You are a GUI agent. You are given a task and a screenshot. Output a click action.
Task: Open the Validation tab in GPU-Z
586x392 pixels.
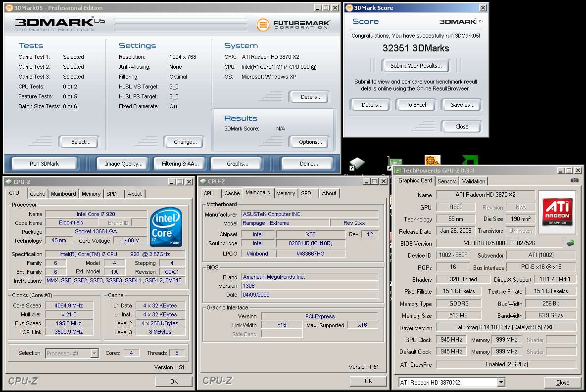[x=474, y=181]
